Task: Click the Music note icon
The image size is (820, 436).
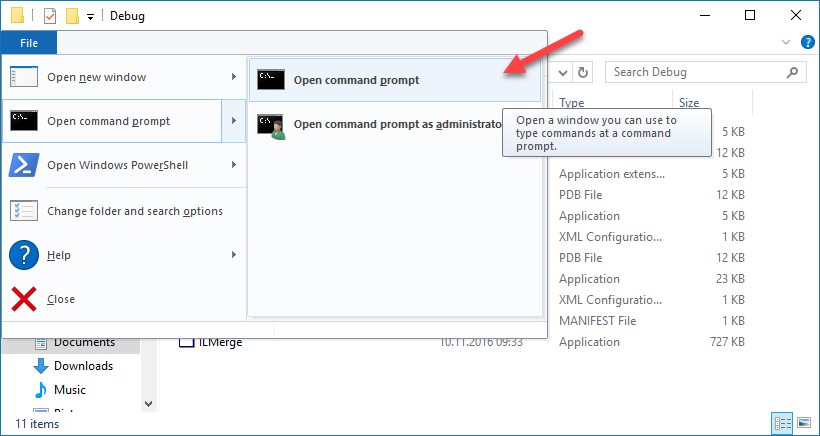Action: [41, 390]
